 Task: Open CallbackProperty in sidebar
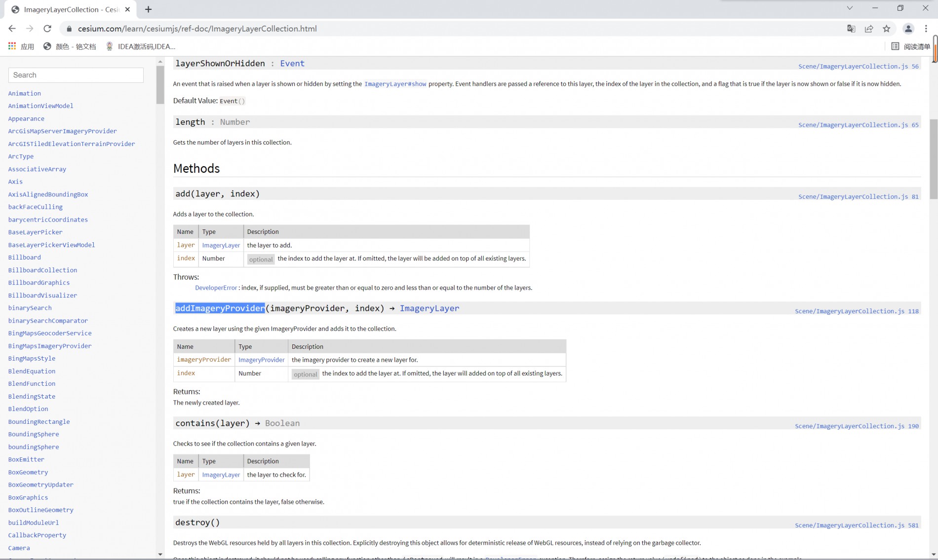(x=37, y=535)
